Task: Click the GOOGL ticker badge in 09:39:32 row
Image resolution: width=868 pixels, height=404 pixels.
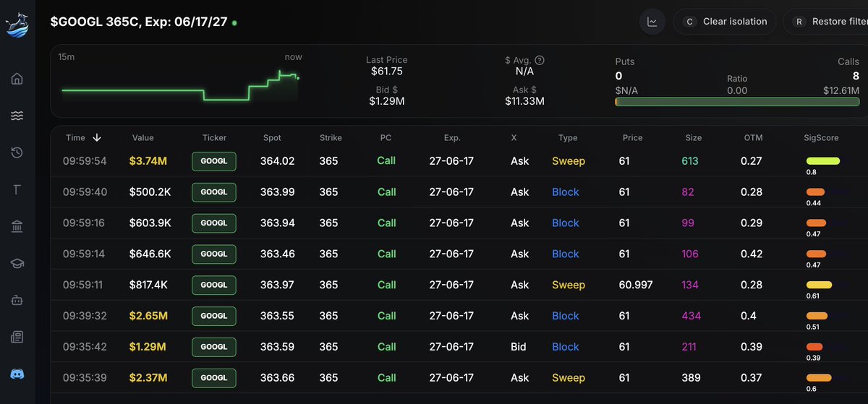Action: [214, 316]
